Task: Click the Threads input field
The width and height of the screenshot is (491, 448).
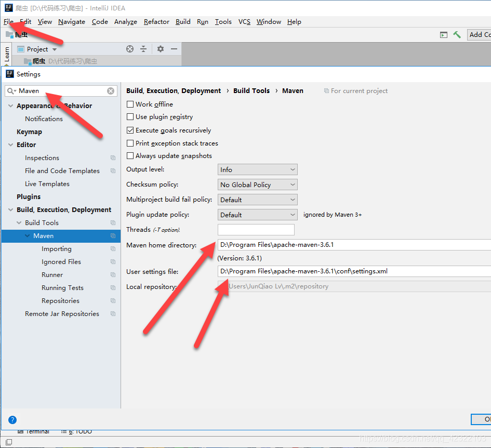Action: (256, 230)
